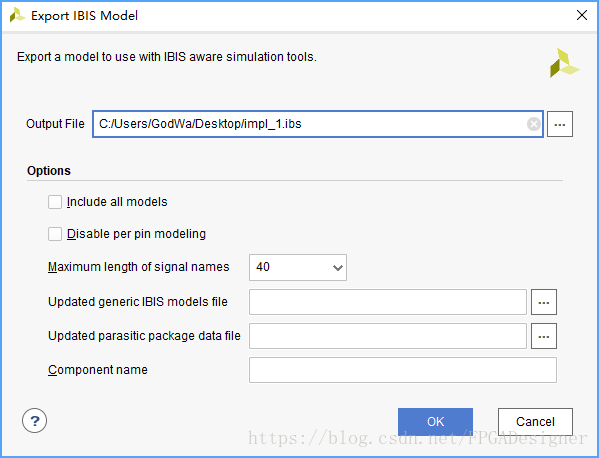Click the Updated generic IBIS models file field
This screenshot has height=458, width=599.
point(388,302)
